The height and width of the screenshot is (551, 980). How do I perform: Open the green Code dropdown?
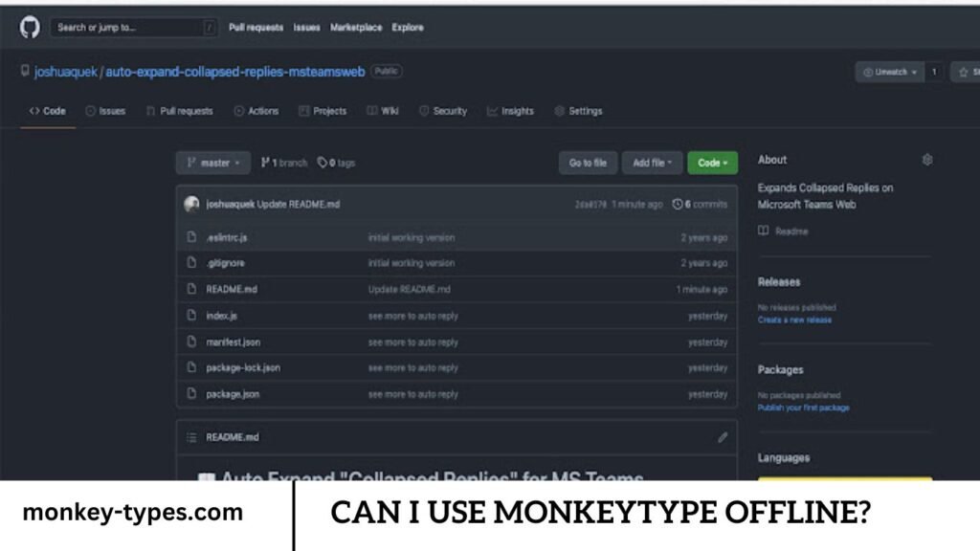[x=712, y=163]
